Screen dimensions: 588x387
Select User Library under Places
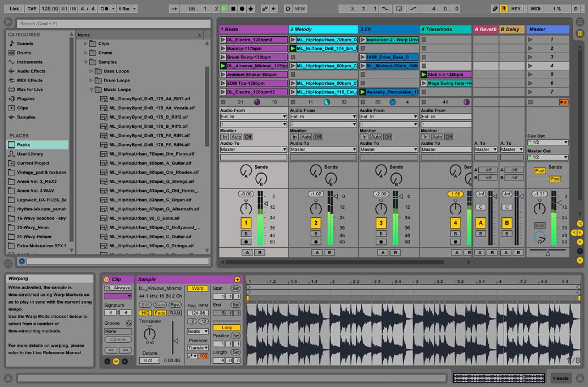(x=29, y=154)
